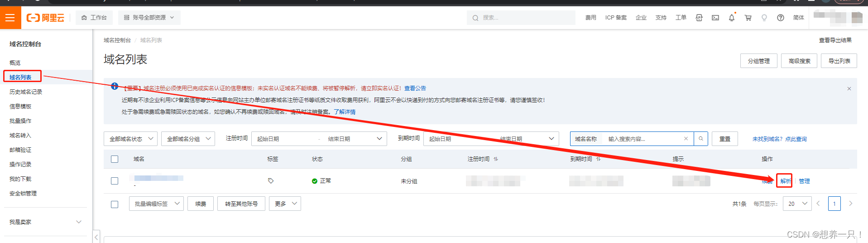The width and height of the screenshot is (868, 243).
Task: Open the 工单 menu
Action: click(681, 18)
